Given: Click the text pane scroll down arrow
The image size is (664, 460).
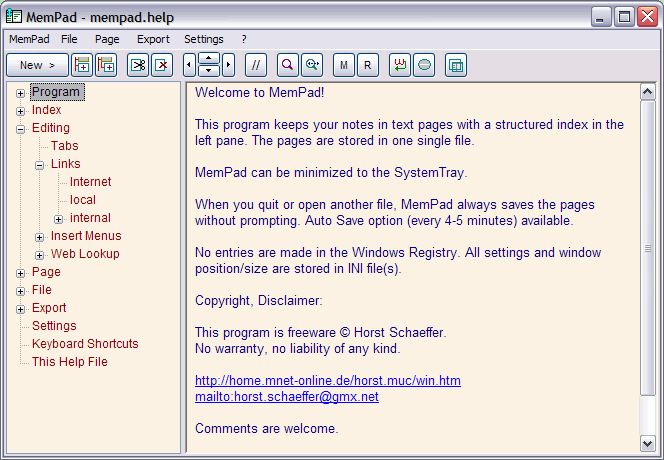Looking at the screenshot, I should pyautogui.click(x=647, y=444).
